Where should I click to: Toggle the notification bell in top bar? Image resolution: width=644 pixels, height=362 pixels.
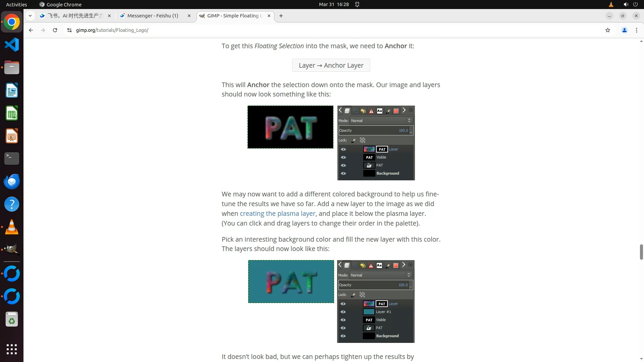tap(357, 4)
